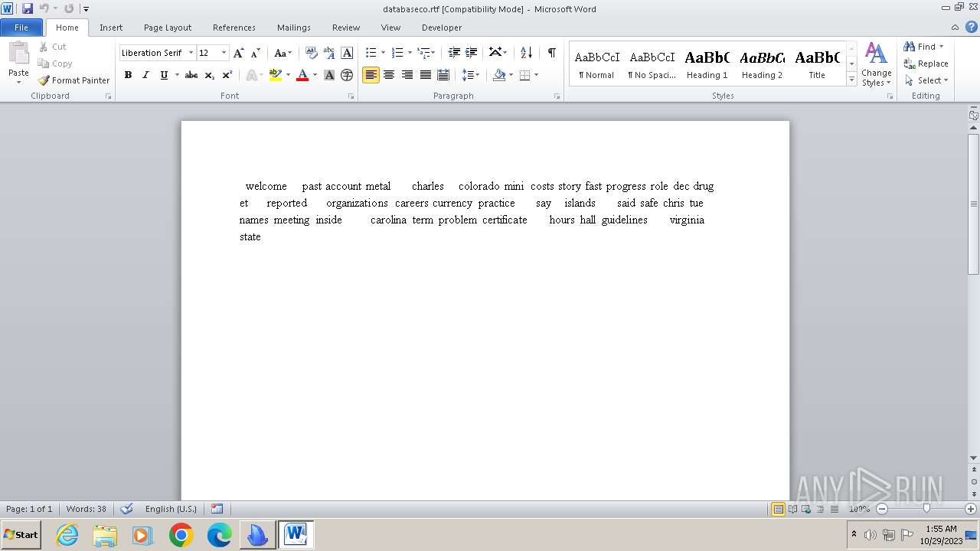Switch to Print Layout view button
Screen dimensions: 980x551
778,509
